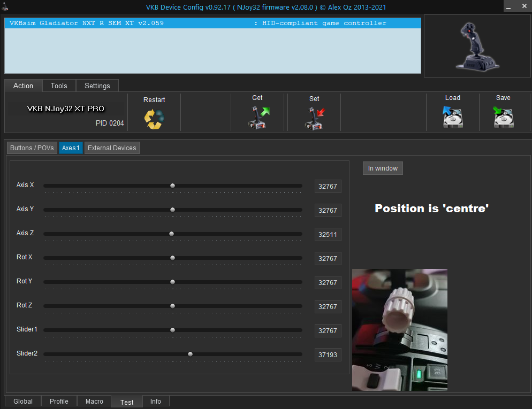Open the Global bottom tab
This screenshot has height=409, width=532.
tap(23, 401)
